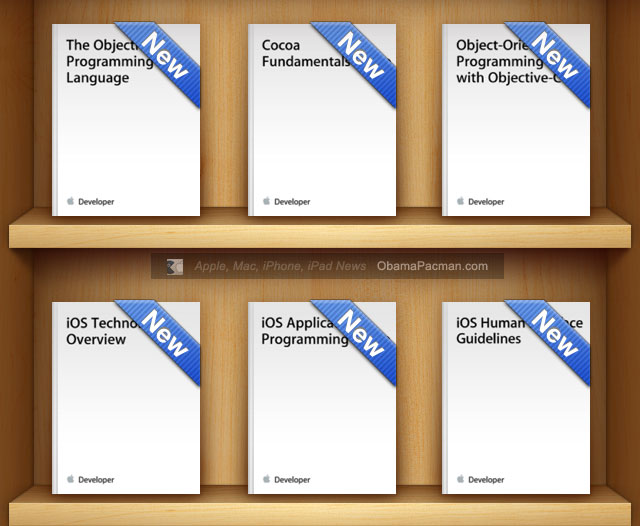Click 'Developer' text on iOS Human Interface Guidelines
640x526 pixels.
tap(486, 480)
